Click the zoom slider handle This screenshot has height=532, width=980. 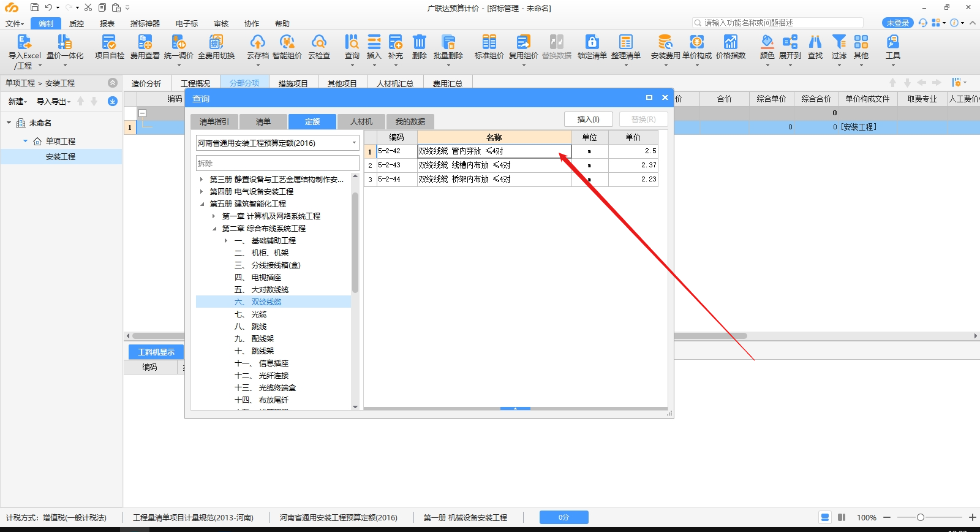click(x=920, y=517)
